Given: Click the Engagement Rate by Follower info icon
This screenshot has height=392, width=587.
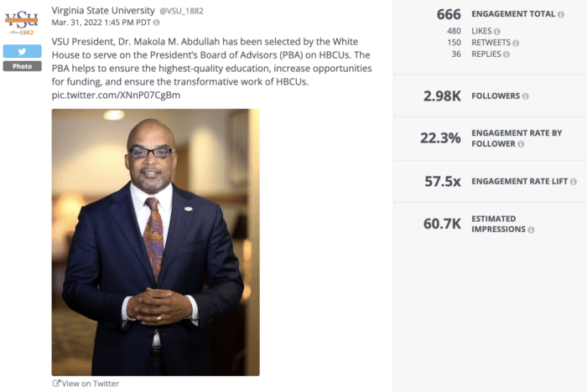Looking at the screenshot, I should (x=520, y=144).
